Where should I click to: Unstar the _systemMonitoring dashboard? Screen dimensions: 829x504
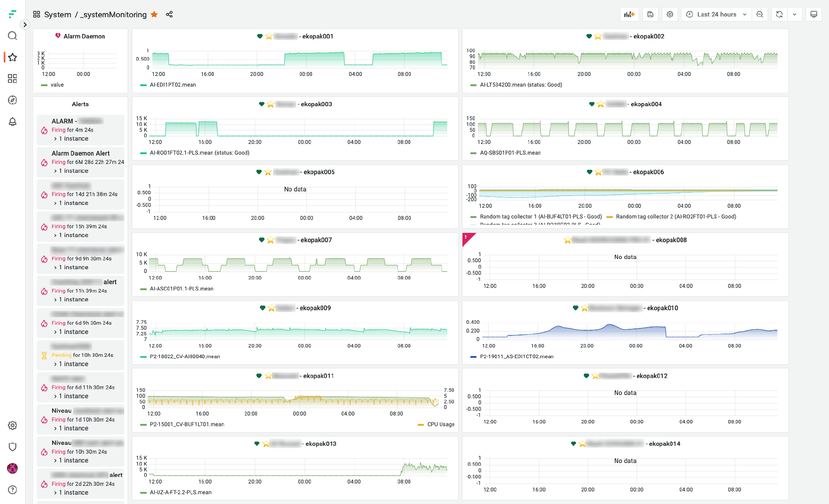154,14
